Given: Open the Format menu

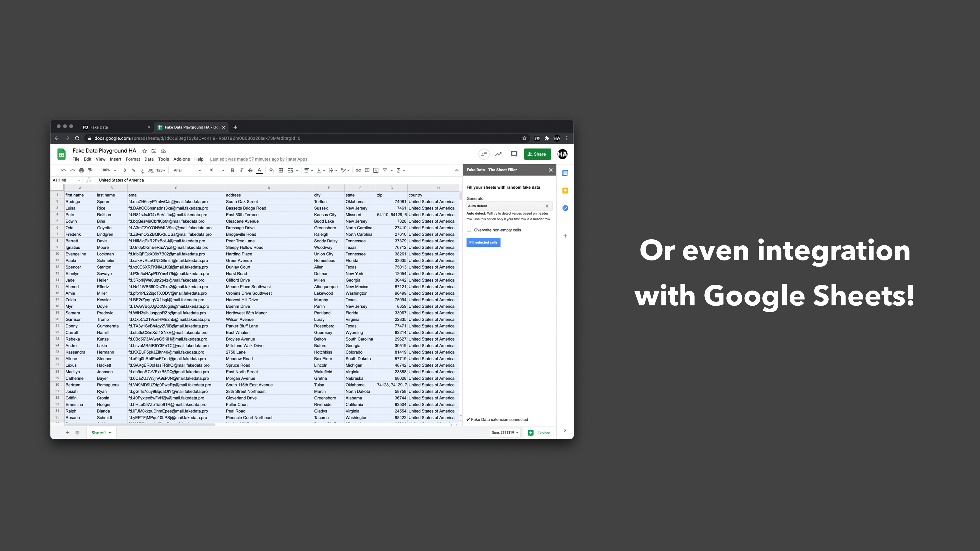Looking at the screenshot, I should tap(133, 159).
